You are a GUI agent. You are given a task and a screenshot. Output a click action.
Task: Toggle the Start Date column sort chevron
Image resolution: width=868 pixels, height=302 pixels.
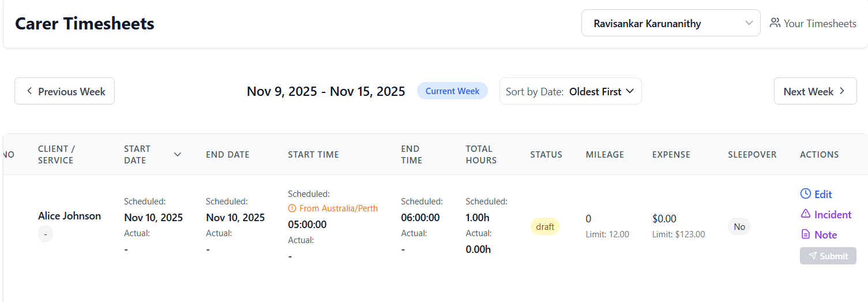[x=178, y=154]
